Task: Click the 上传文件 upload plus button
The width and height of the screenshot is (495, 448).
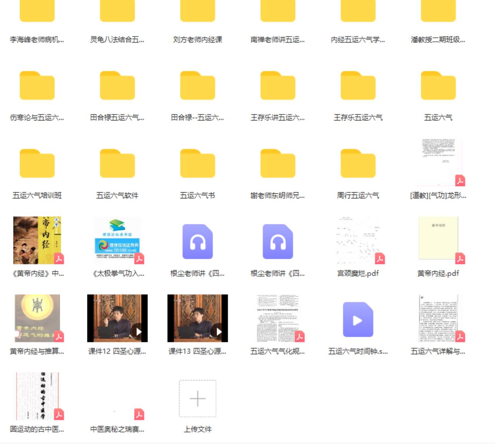Action: (197, 398)
